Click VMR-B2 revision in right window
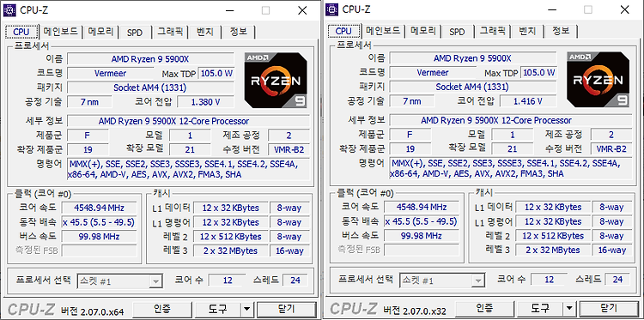The width and height of the screenshot is (644, 320). click(611, 148)
